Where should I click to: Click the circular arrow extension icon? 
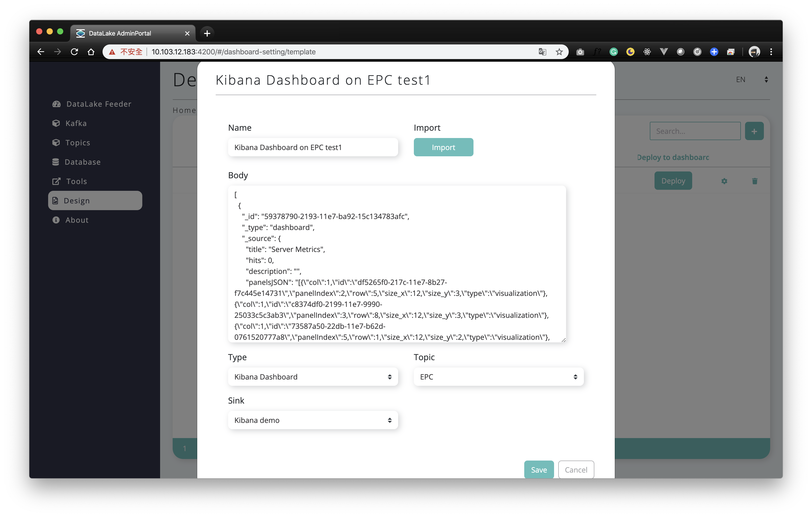pos(697,51)
